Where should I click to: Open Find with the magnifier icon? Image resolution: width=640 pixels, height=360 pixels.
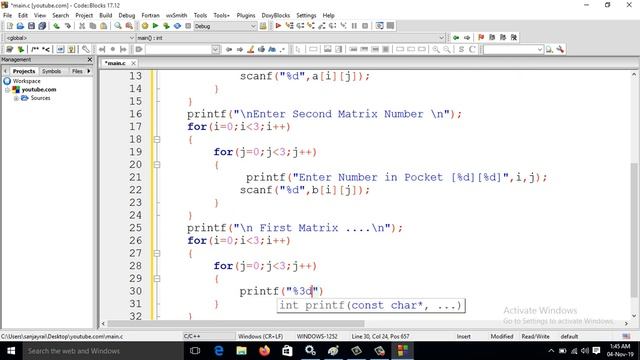point(118,26)
